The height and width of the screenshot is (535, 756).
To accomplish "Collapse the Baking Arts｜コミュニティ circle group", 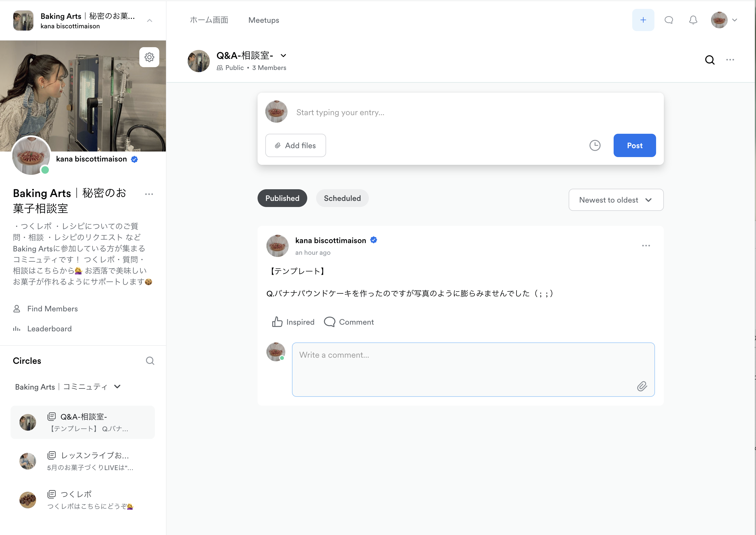I will [117, 387].
